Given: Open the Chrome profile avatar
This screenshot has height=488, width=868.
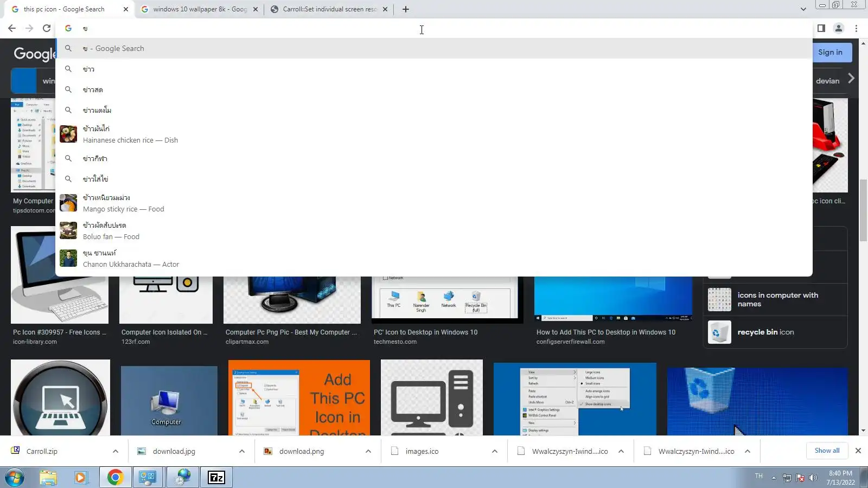Looking at the screenshot, I should [x=839, y=28].
